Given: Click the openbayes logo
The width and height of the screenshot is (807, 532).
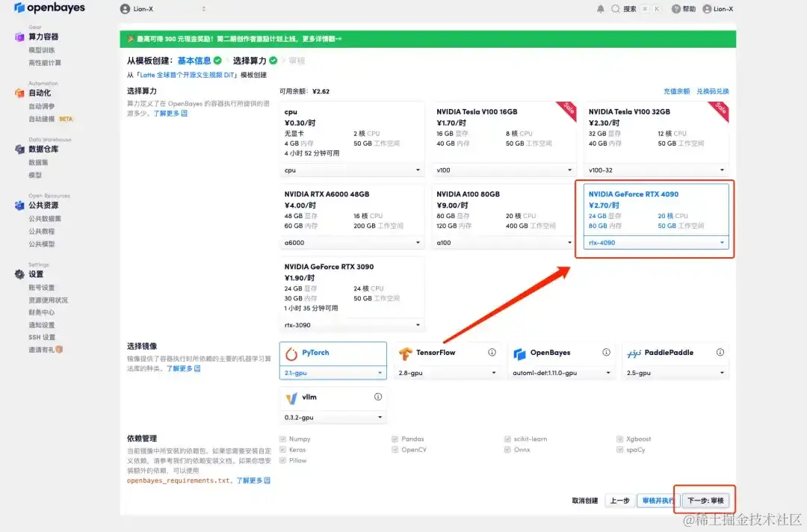Looking at the screenshot, I should [x=49, y=7].
